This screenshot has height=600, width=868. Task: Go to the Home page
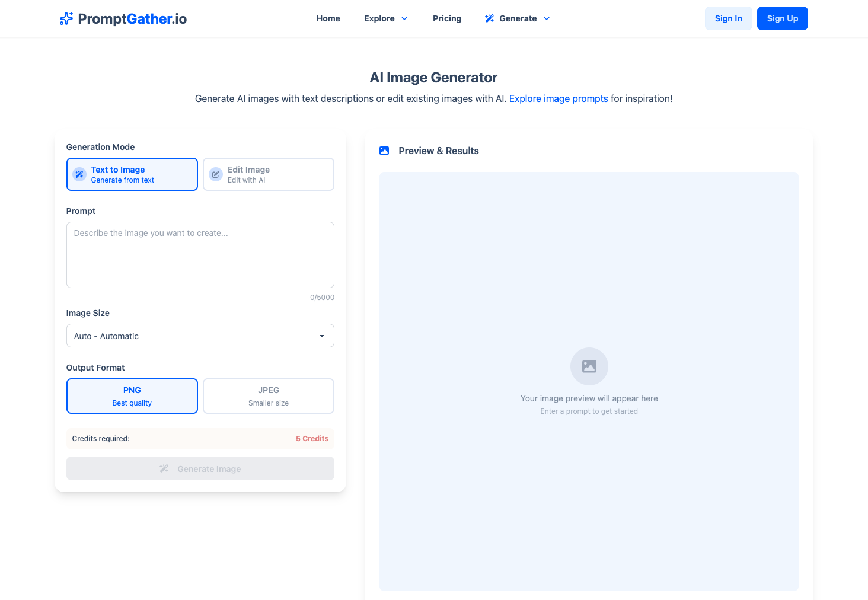click(328, 18)
